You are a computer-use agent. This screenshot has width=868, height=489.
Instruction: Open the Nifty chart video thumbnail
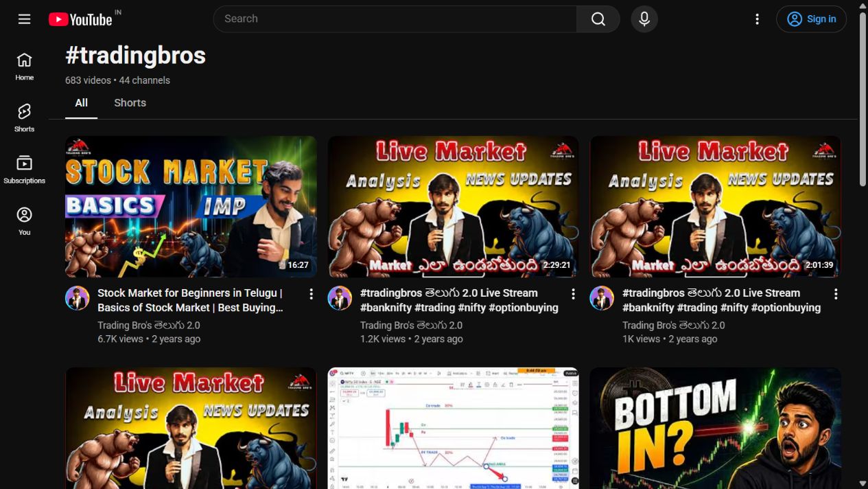(453, 428)
